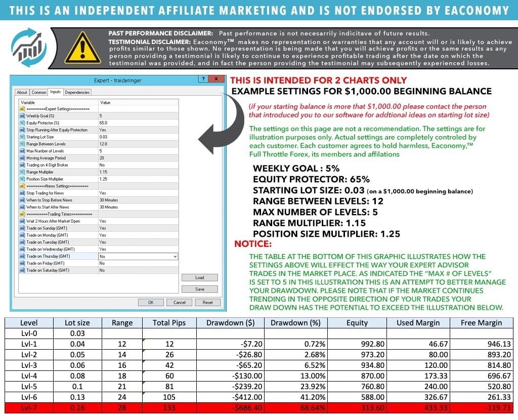Click the Starting Lot Size variable icon
The width and height of the screenshot is (518, 420).
(x=22, y=137)
